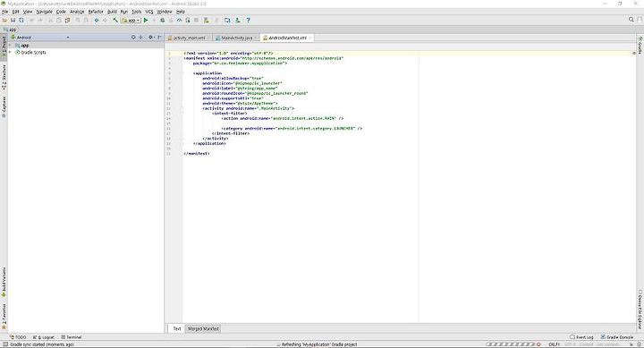644x348 pixels.
Task: Cancel the Gradle refresh progress
Action: point(538,344)
